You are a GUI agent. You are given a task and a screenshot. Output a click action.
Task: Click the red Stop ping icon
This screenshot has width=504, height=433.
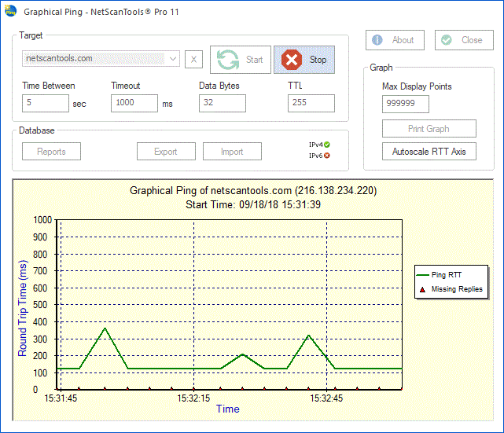[x=292, y=60]
